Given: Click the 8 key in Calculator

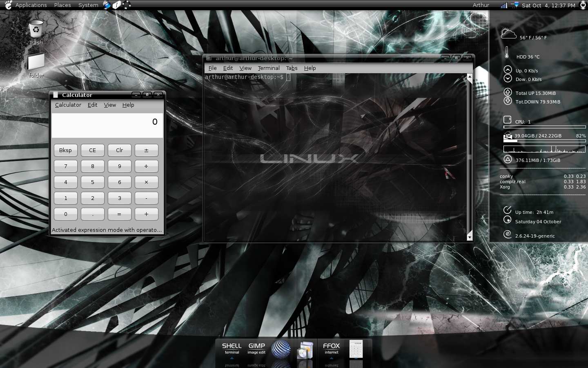Looking at the screenshot, I should 92,166.
